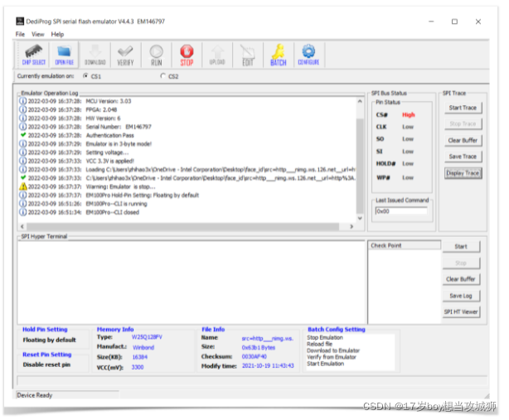The width and height of the screenshot is (509, 420).
Task: Select the CS2 emulation radio button
Action: pyautogui.click(x=163, y=76)
